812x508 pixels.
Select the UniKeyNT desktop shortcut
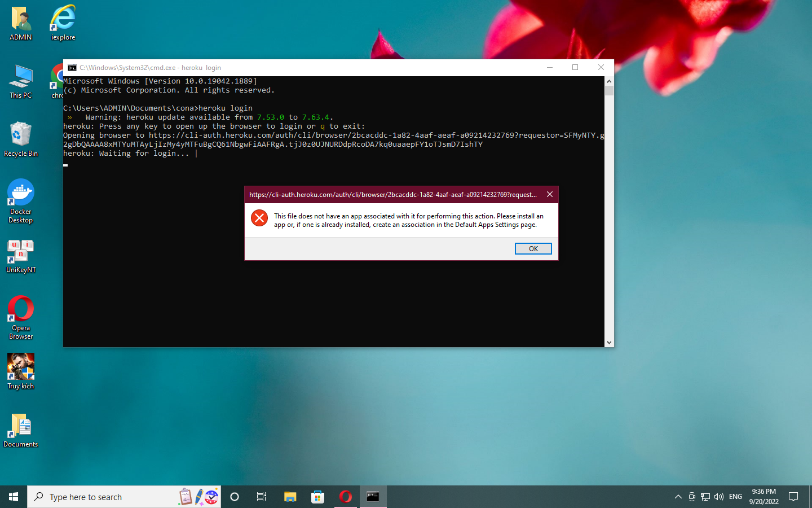pos(21,256)
